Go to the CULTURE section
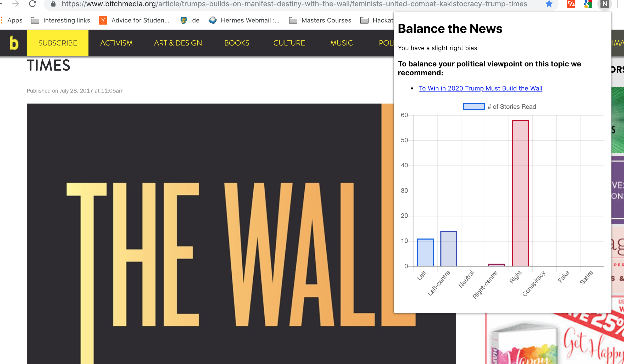This screenshot has width=624, height=364. pos(289,43)
